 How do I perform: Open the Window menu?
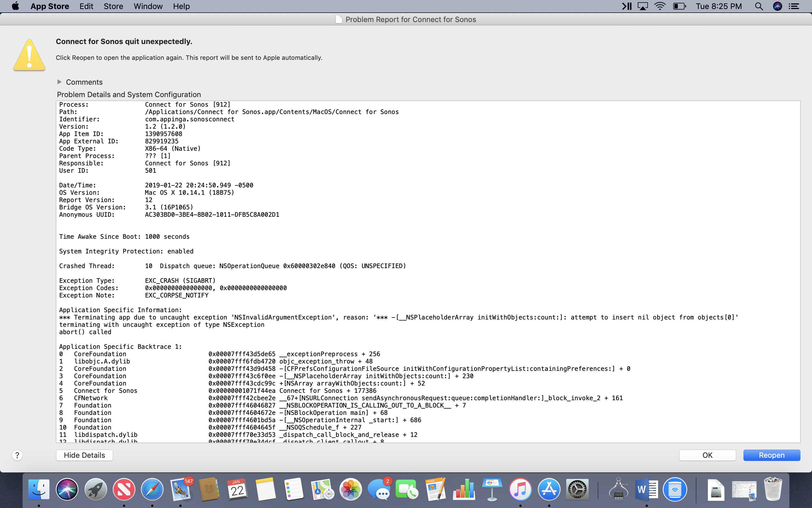pos(148,6)
